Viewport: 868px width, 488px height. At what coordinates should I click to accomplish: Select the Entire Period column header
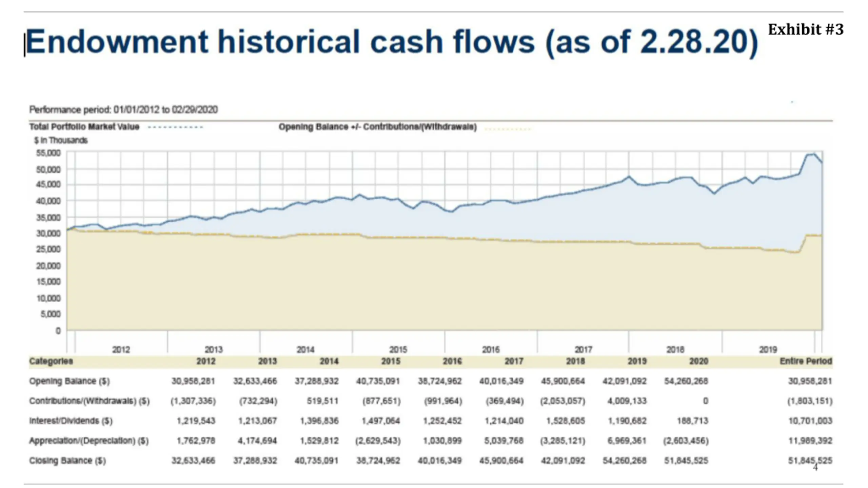pos(806,361)
